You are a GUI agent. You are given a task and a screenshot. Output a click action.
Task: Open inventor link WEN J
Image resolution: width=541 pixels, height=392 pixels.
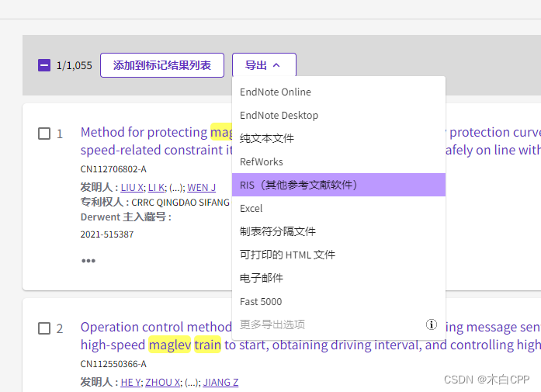(x=202, y=187)
